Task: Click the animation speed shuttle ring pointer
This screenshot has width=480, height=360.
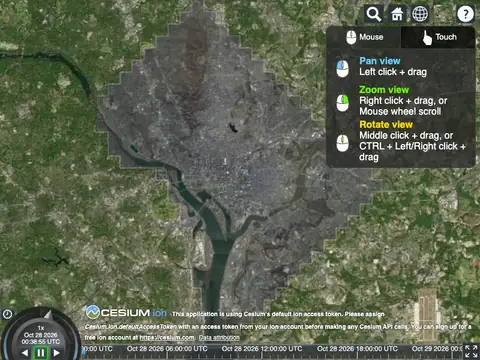Action: pos(48,314)
